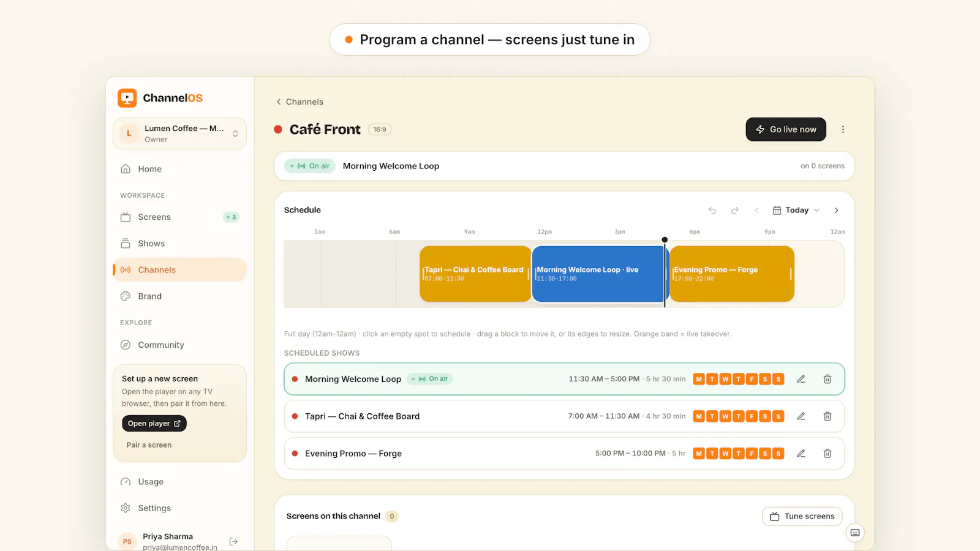Open the Lumen Coffee workspace switcher
Viewport: 980px width, 551px height.
(x=179, y=133)
